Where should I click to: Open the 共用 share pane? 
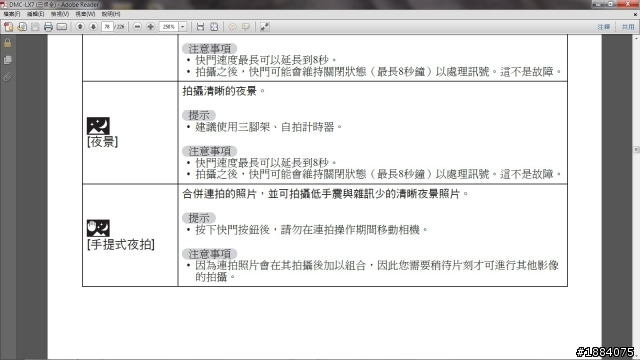(628, 27)
